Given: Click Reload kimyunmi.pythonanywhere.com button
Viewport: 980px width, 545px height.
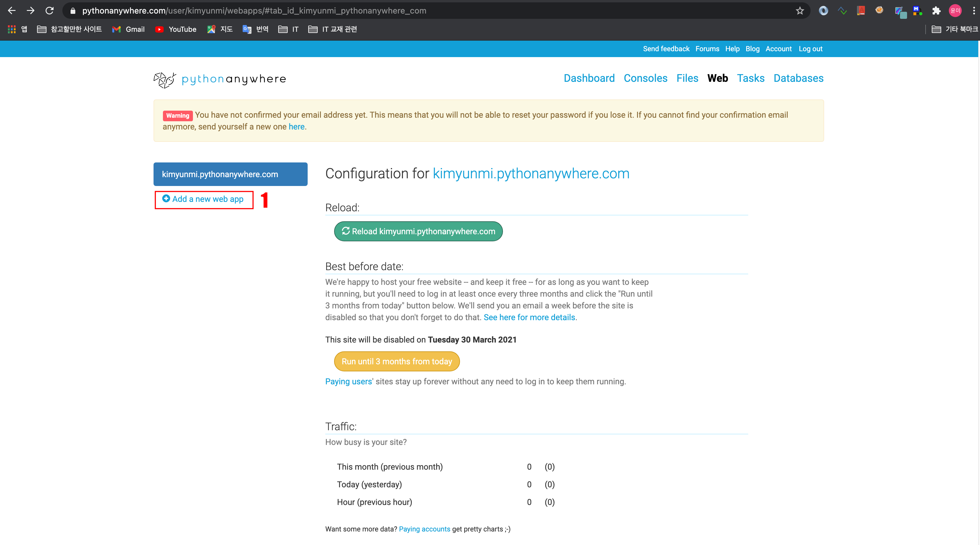Looking at the screenshot, I should (x=418, y=231).
